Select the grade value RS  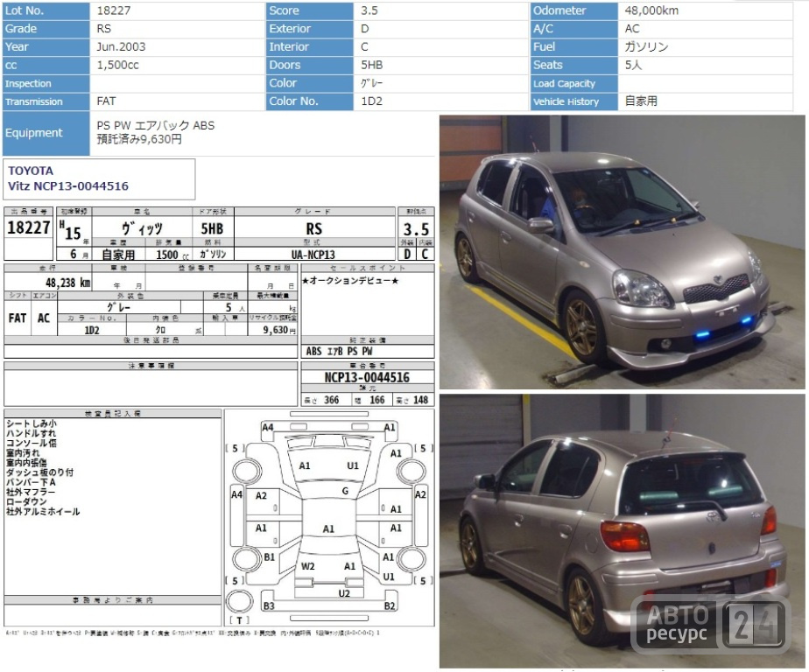(x=103, y=29)
